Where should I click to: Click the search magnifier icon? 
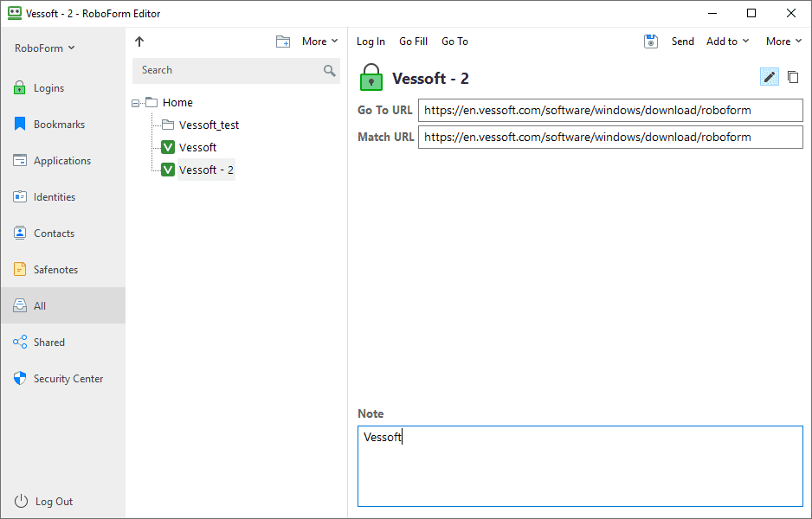[x=329, y=70]
